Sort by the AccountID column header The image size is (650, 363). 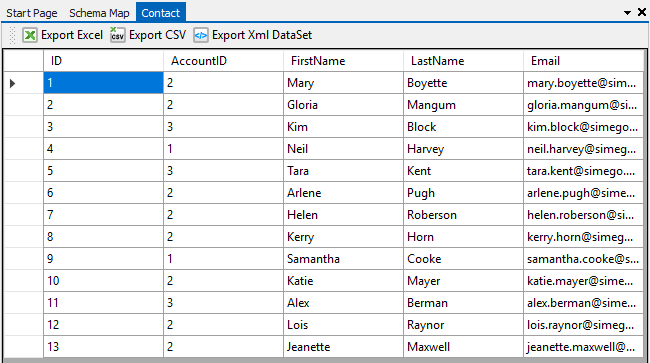tap(223, 61)
